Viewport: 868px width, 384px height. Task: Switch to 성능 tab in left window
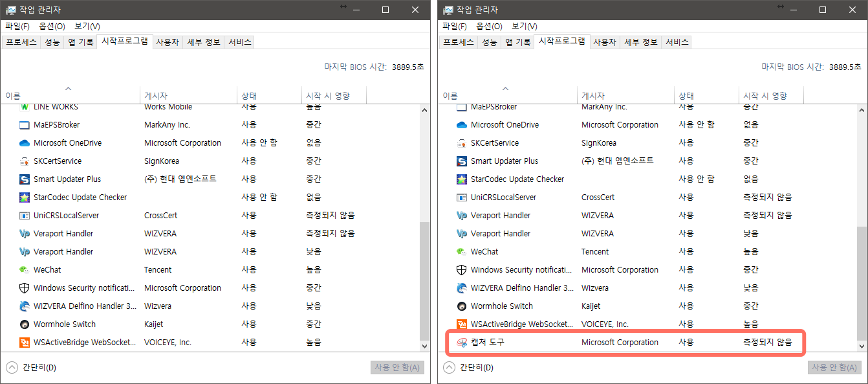point(52,42)
